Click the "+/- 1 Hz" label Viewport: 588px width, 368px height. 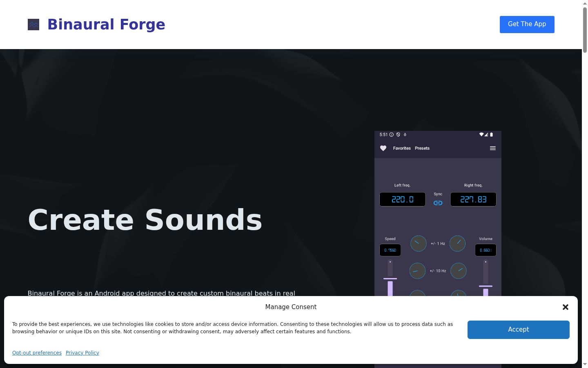point(438,244)
